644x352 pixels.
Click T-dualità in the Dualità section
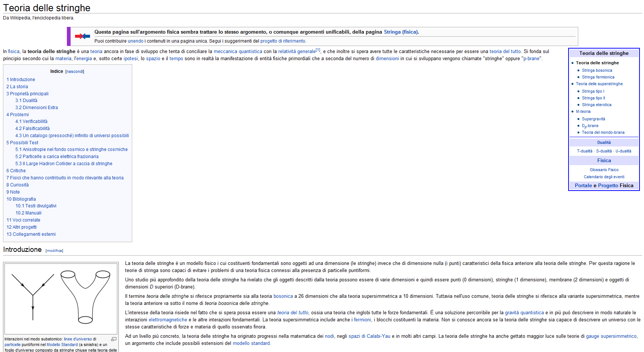coord(585,151)
